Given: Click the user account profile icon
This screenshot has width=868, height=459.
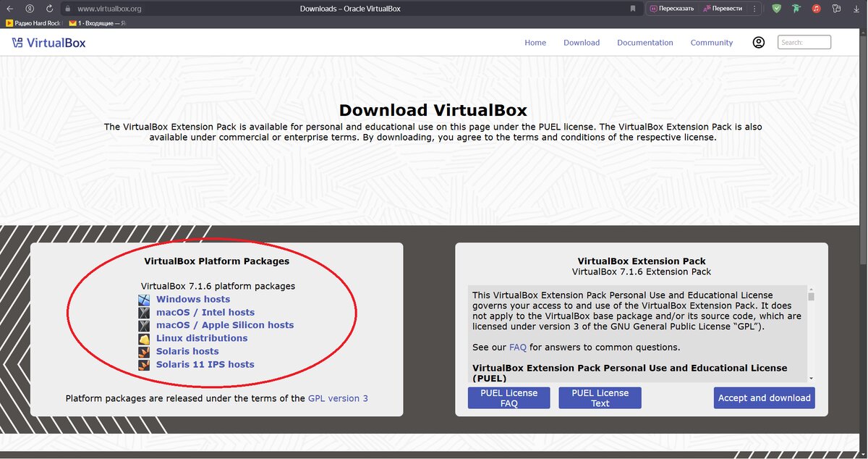Looking at the screenshot, I should (x=759, y=42).
